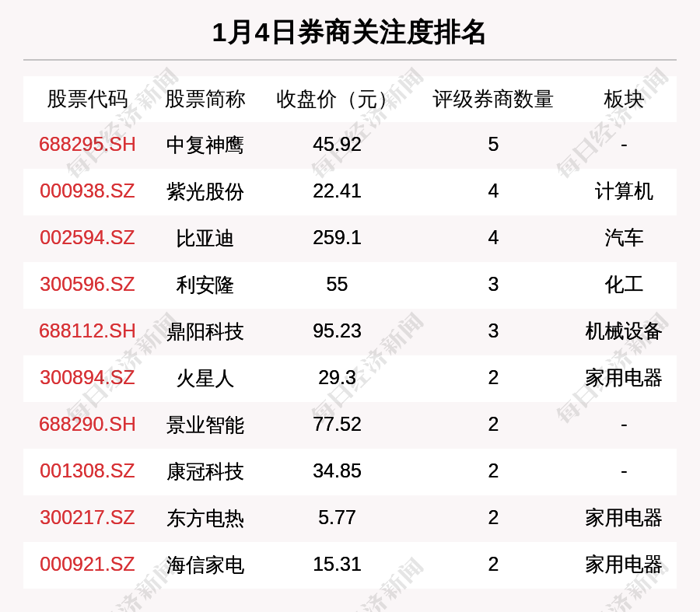700x612 pixels.
Task: Click broker count 3 for 利安隆
Action: (x=493, y=285)
